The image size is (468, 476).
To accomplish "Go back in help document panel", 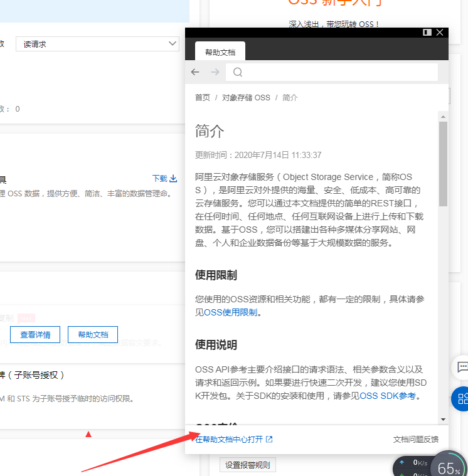I will point(195,72).
